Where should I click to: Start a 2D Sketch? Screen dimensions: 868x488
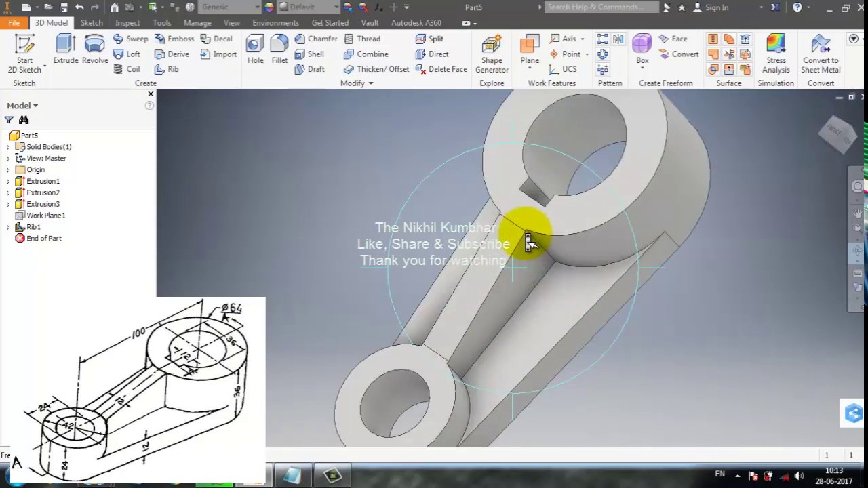[x=24, y=54]
